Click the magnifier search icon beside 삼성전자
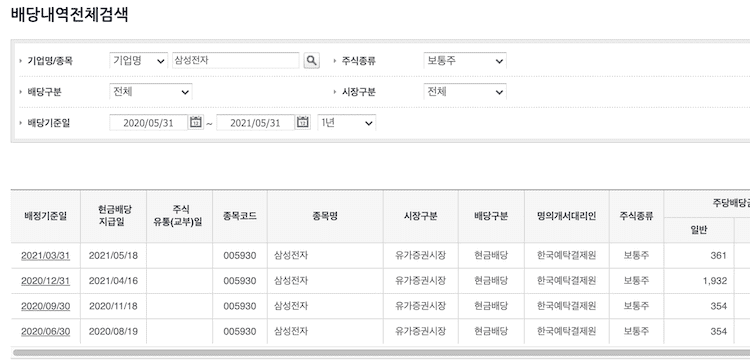Viewport: 750px width, 360px height. (311, 61)
